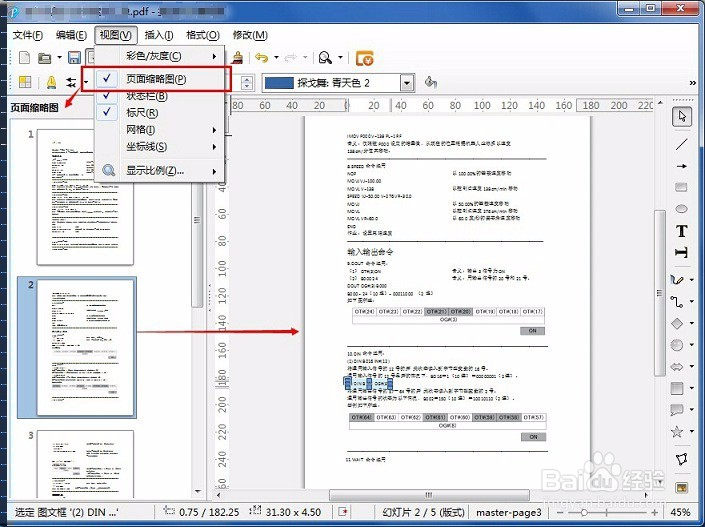Screen dimensions: 705x527
Task: Open the 格式(O) menu
Action: point(203,35)
